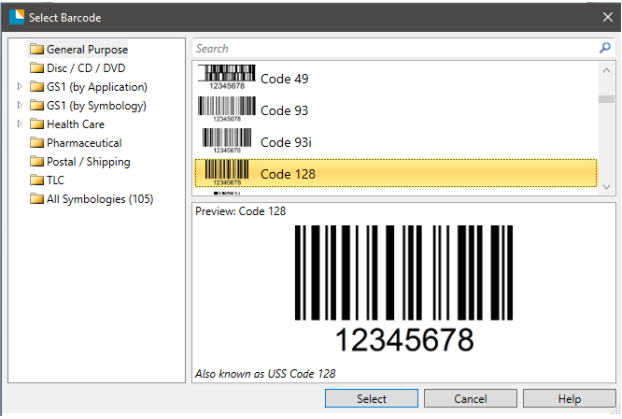Click the Code 49 barcode thumbnail

pyautogui.click(x=227, y=77)
